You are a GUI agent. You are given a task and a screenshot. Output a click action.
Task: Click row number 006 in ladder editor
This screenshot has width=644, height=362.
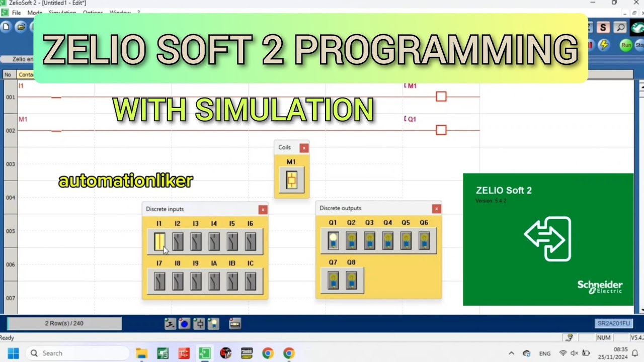[x=10, y=265]
